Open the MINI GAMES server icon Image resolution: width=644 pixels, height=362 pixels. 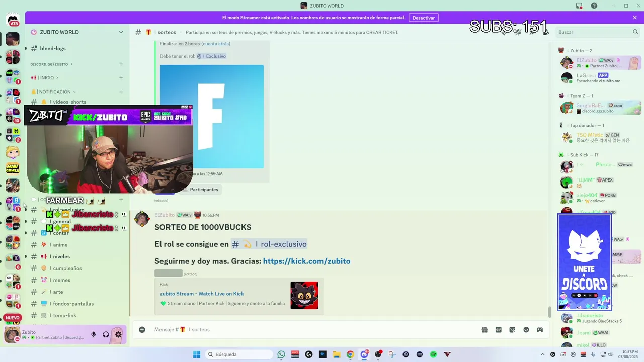13,168
